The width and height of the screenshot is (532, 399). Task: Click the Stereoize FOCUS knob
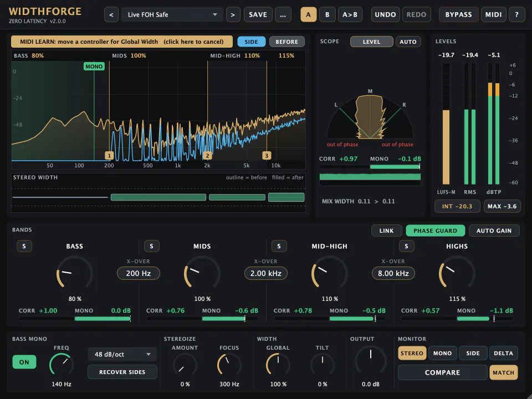(229, 365)
